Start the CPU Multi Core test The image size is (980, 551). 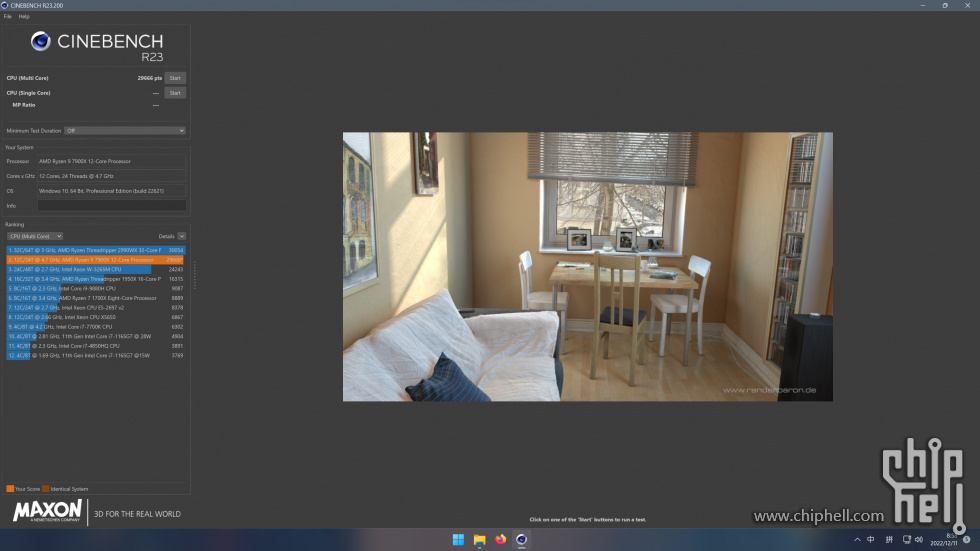175,78
